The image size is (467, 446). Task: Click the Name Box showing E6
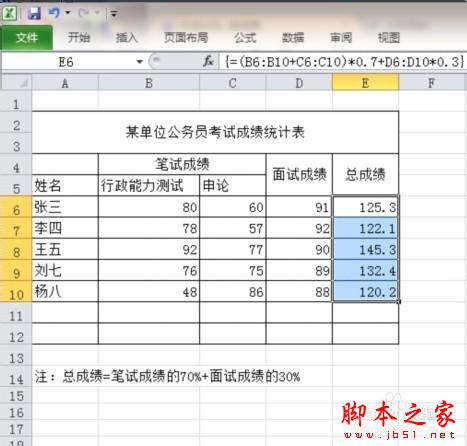[67, 62]
